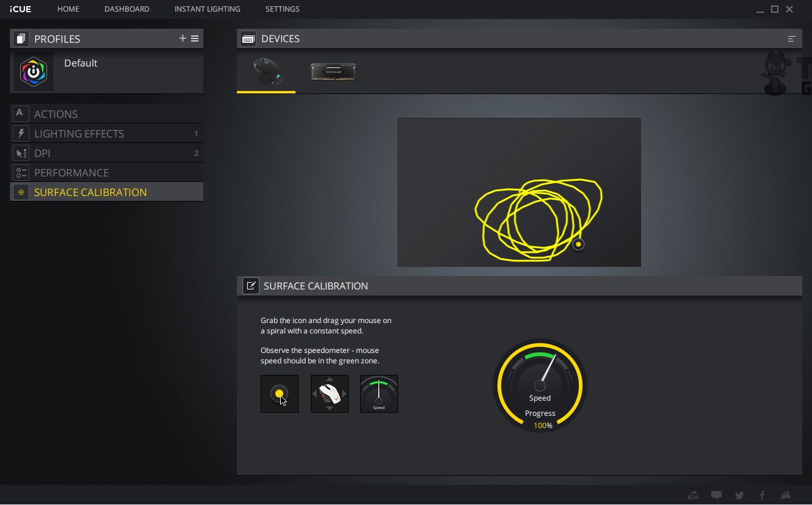Open 24-hour phone support icon
Image resolution: width=812 pixels, height=505 pixels.
(x=693, y=495)
